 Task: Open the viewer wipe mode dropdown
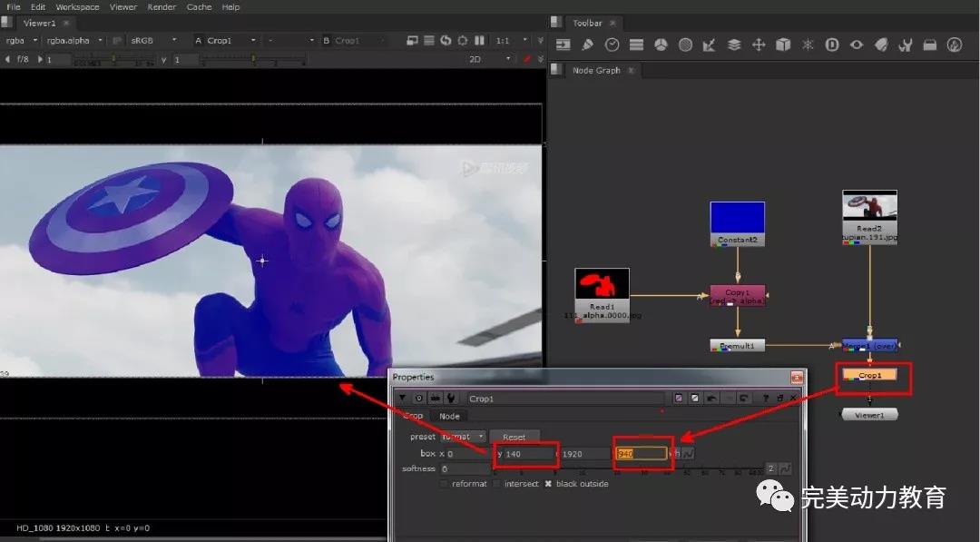(290, 40)
